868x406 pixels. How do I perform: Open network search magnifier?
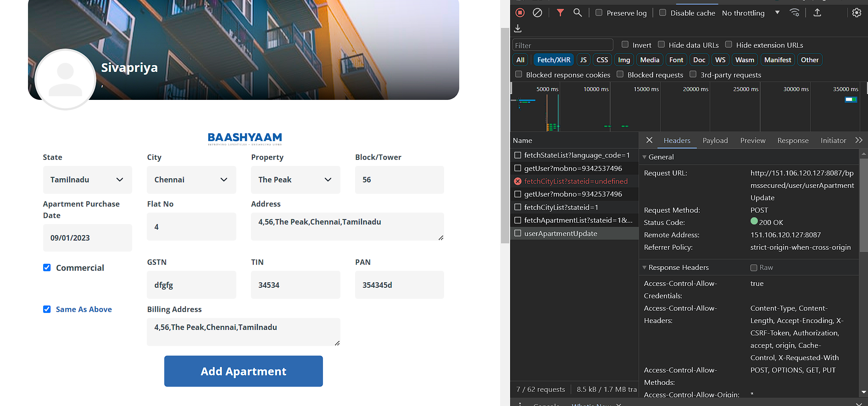[x=578, y=13]
